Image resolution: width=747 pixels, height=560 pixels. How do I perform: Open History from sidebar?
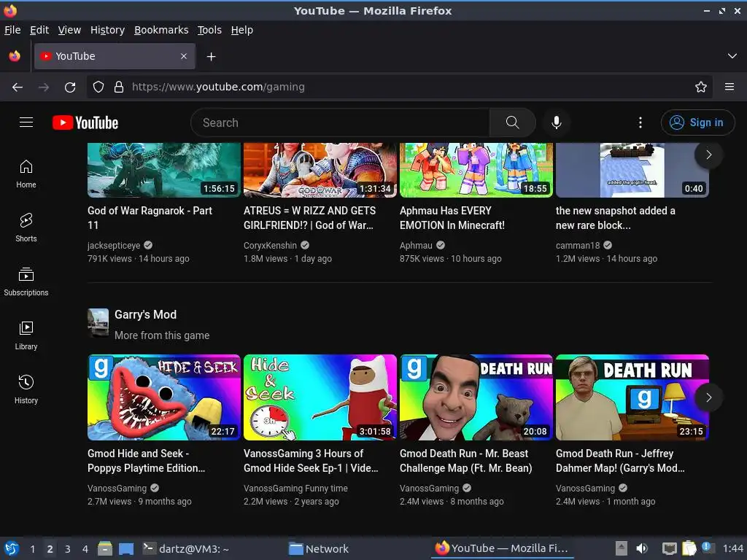26,390
